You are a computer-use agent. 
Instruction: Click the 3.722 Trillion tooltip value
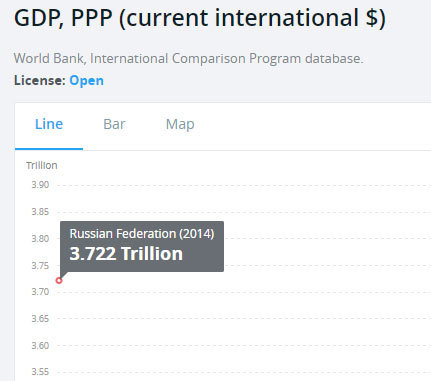[126, 254]
